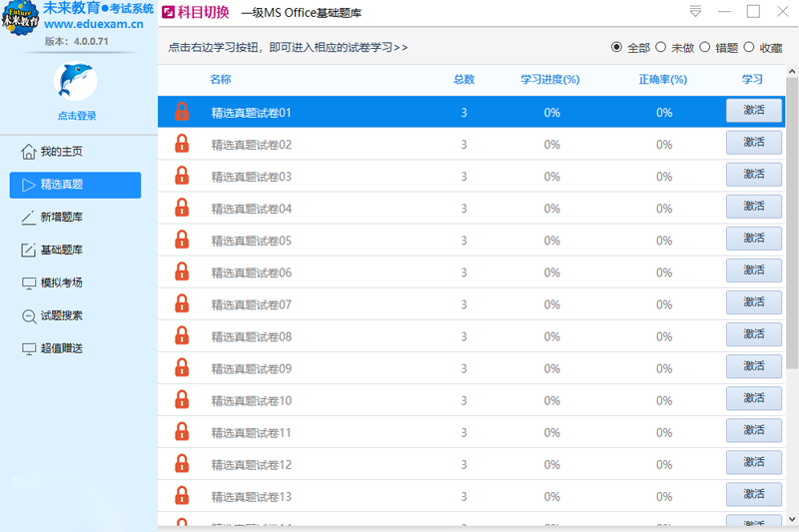The height and width of the screenshot is (532, 799).
Task: Select the 全部 radio button
Action: point(616,47)
